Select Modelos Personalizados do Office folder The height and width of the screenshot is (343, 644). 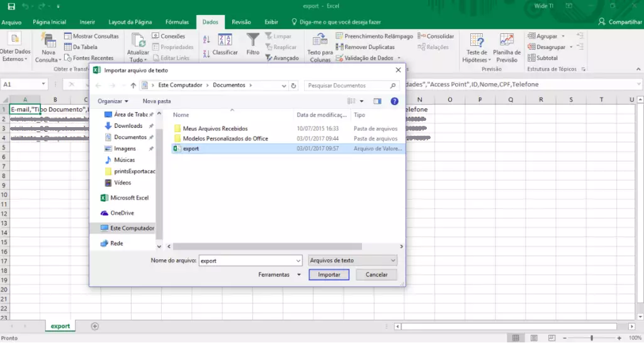point(225,138)
